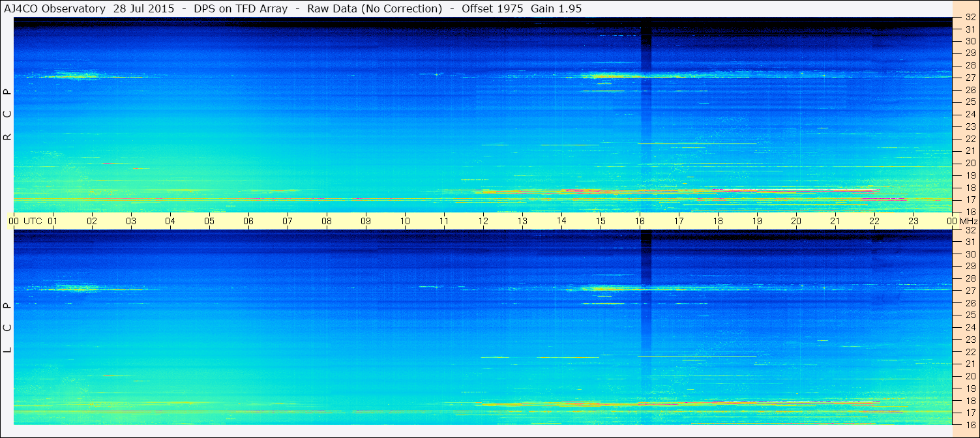980x438 pixels.
Task: Click the '00 UTC' start label on time axis
Action: pos(25,221)
